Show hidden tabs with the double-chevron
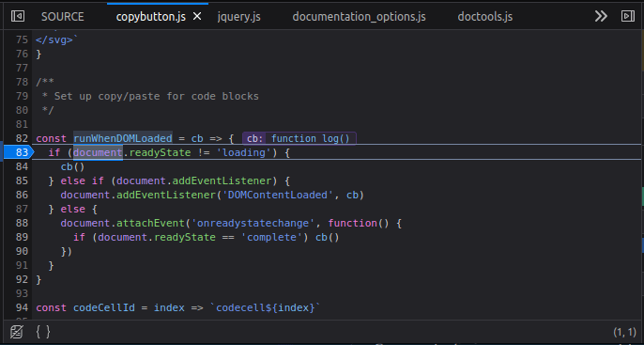The height and width of the screenshot is (345, 644). tap(601, 16)
